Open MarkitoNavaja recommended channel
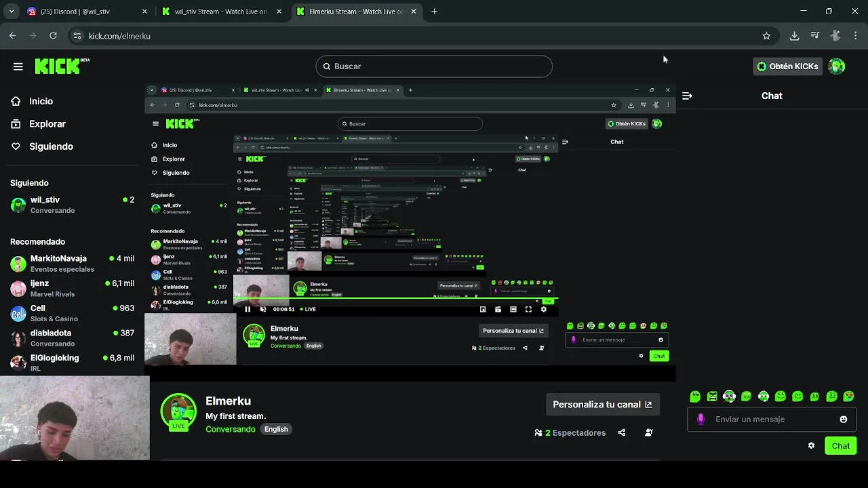 (73, 263)
